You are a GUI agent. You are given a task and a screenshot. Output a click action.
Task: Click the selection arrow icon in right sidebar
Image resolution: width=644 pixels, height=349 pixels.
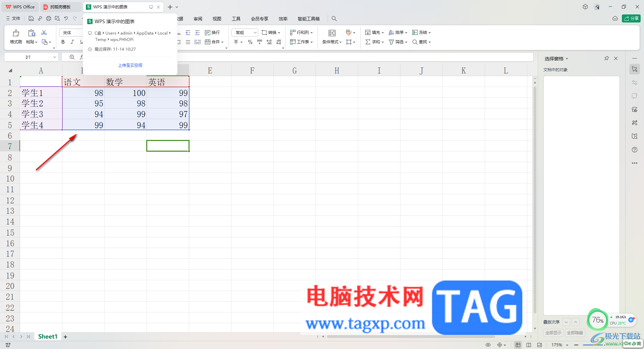pyautogui.click(x=635, y=69)
